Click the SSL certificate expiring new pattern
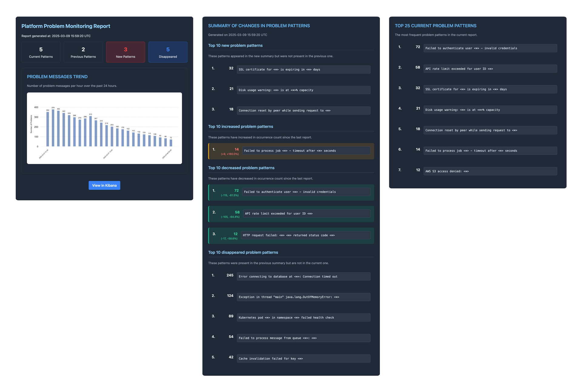 tap(303, 69)
